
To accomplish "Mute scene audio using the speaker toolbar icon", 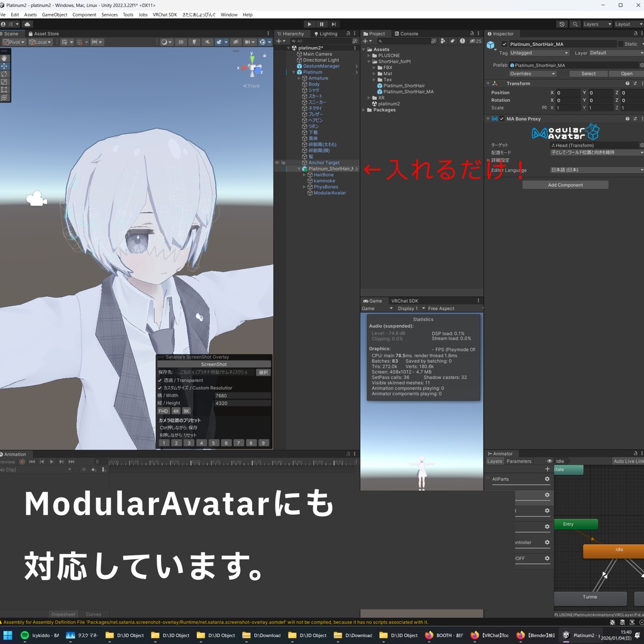I will point(207,42).
